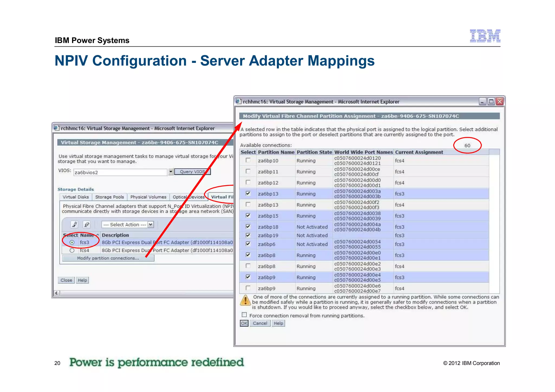Click Help button in left window
555x392 pixels.
(82, 280)
